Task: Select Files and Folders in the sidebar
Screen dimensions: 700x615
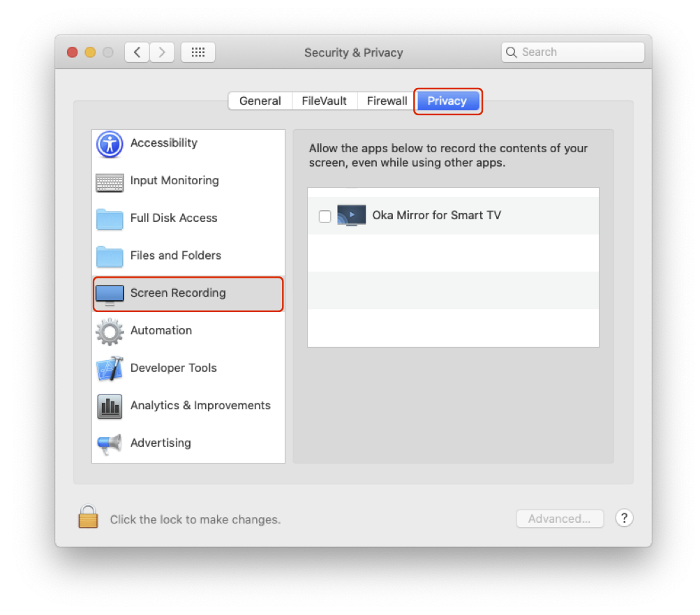Action: point(110,255)
